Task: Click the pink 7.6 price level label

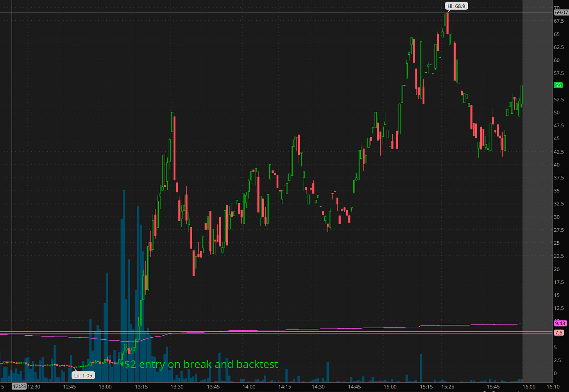Action: tap(559, 333)
